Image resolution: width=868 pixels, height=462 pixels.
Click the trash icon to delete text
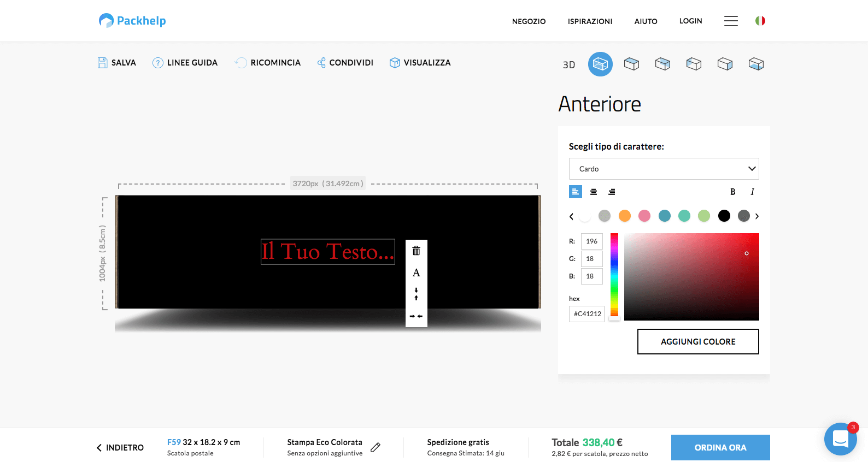coord(416,251)
